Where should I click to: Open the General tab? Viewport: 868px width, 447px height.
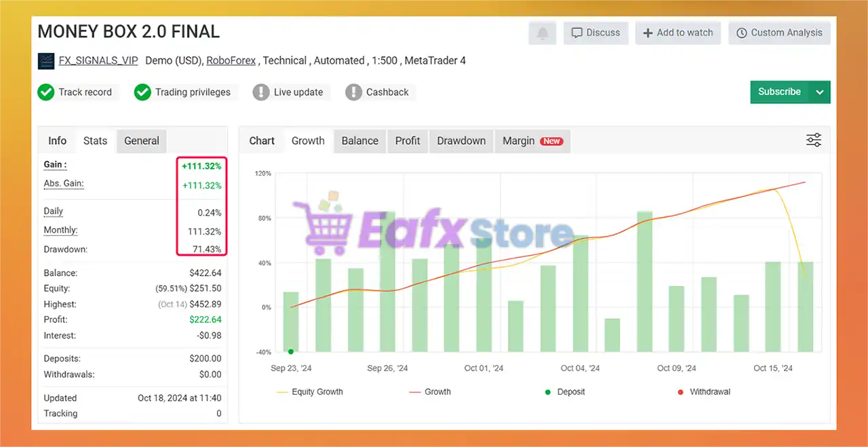pyautogui.click(x=142, y=140)
